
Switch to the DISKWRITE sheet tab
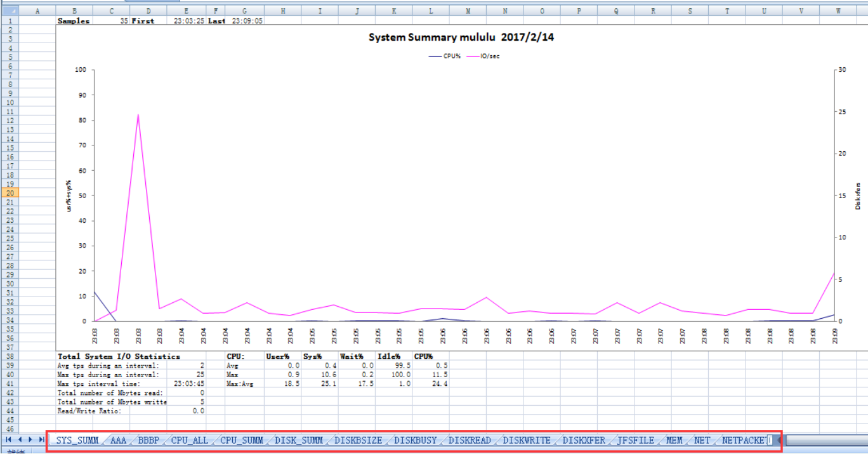(527, 440)
